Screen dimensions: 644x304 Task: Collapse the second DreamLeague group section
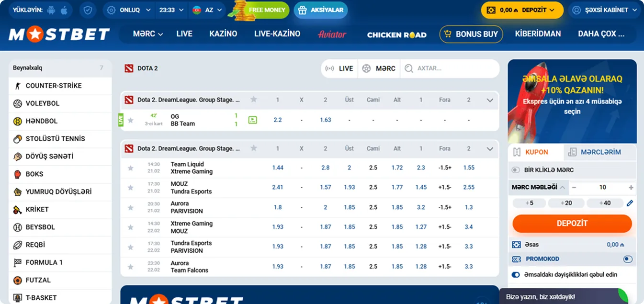(x=489, y=149)
